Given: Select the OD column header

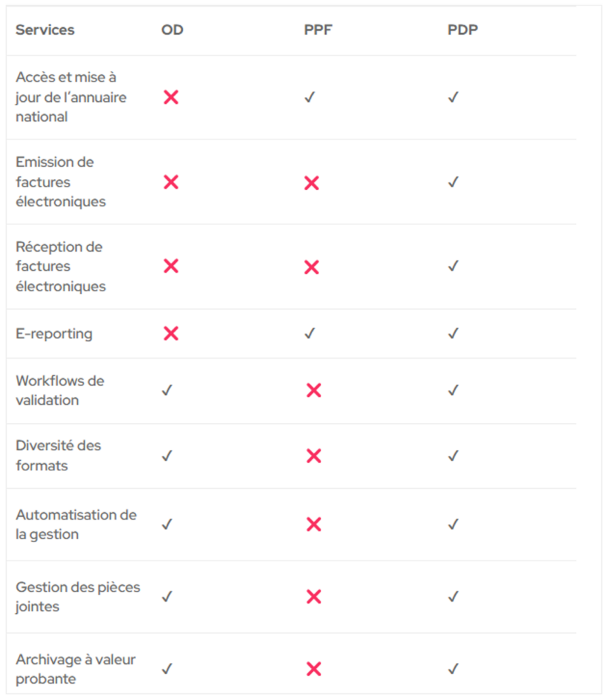Looking at the screenshot, I should point(172,30).
